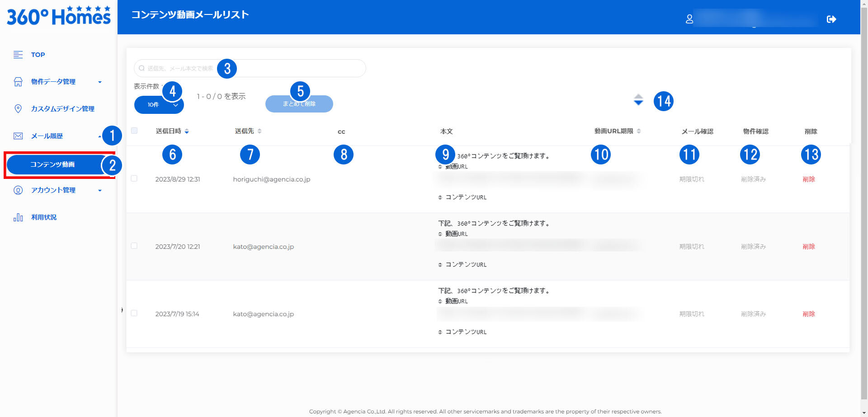Expand the アカウント管理 submenu arrow
This screenshot has height=417, width=868.
(x=100, y=191)
